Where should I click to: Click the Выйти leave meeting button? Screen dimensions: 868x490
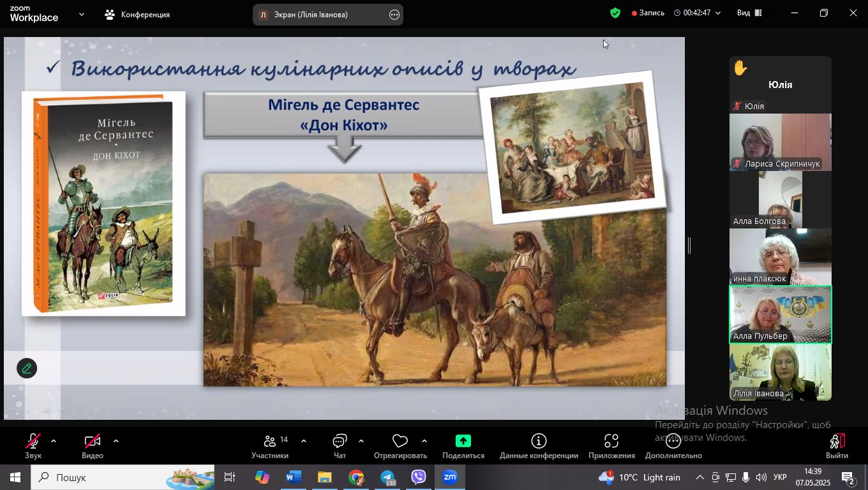point(837,446)
